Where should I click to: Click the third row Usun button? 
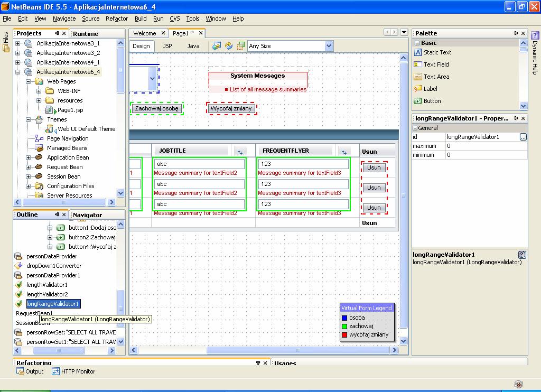pos(374,208)
